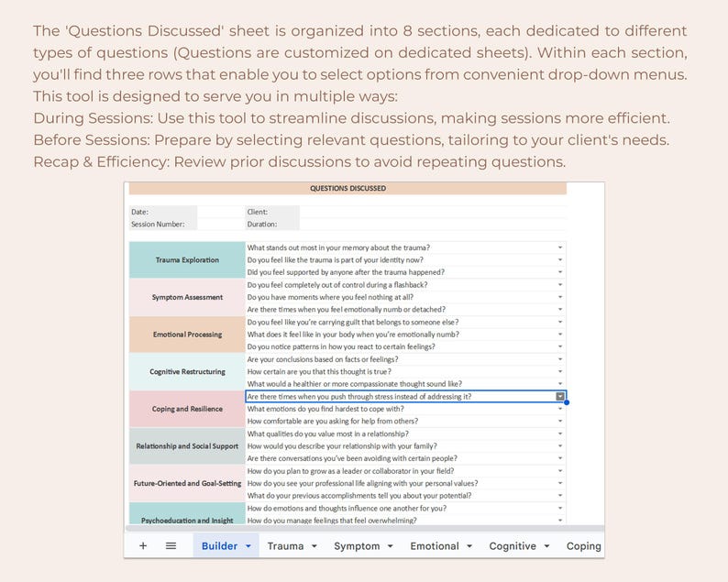728x582 pixels.
Task: Click the blue fill handle on selected cell
Action: pyautogui.click(x=567, y=402)
